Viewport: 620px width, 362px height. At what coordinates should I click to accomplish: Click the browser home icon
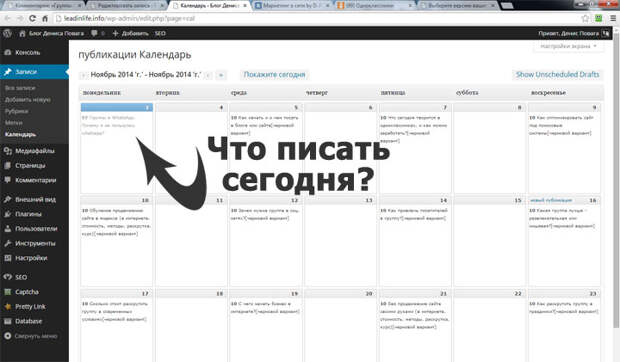click(x=45, y=18)
